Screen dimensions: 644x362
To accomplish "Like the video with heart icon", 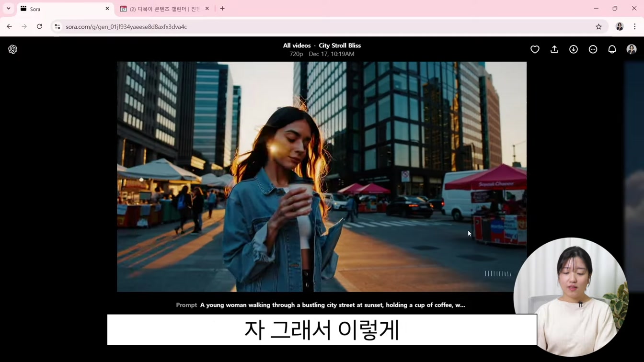I will point(535,49).
